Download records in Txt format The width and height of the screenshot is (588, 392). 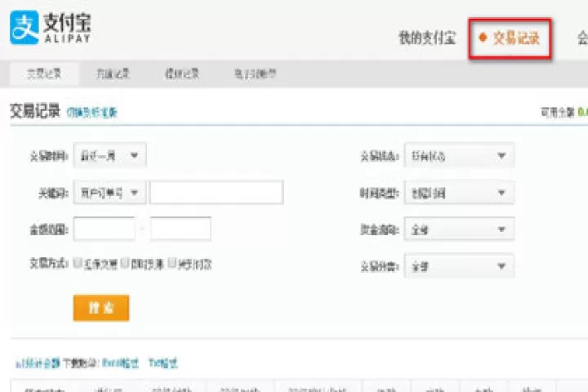click(163, 363)
